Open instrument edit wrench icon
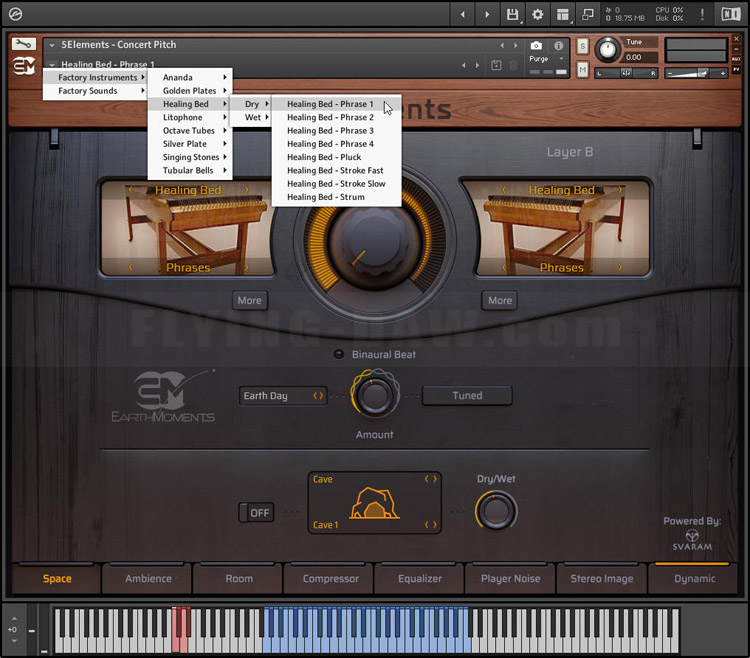Image resolution: width=750 pixels, height=658 pixels. pos(23,44)
